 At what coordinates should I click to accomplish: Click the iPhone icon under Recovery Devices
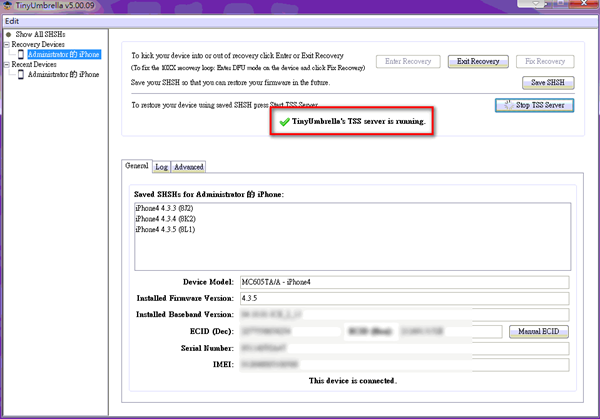21,54
